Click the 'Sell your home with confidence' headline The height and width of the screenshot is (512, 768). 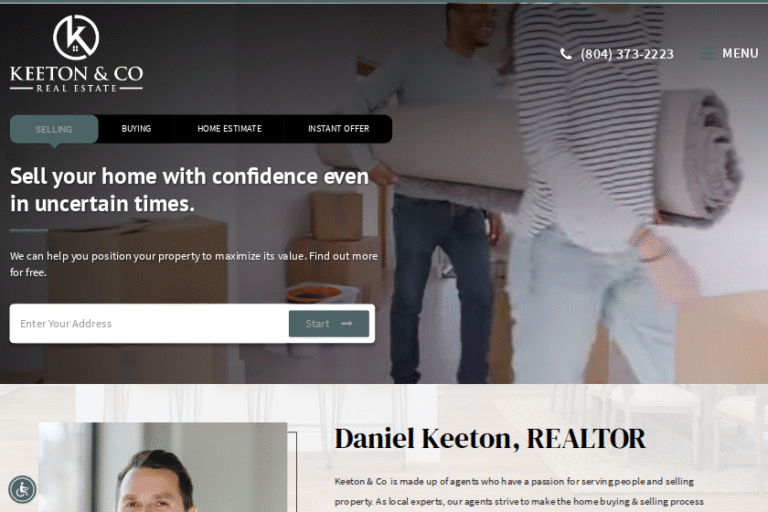(x=189, y=190)
